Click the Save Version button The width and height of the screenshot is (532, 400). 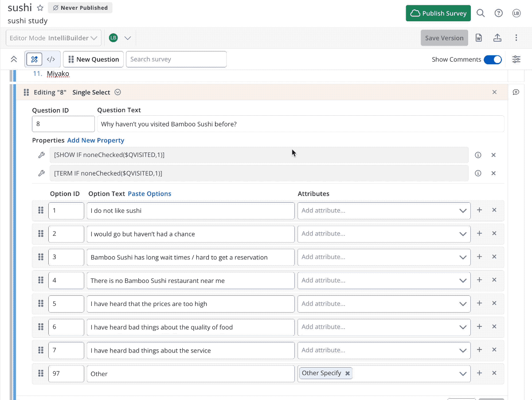click(444, 38)
